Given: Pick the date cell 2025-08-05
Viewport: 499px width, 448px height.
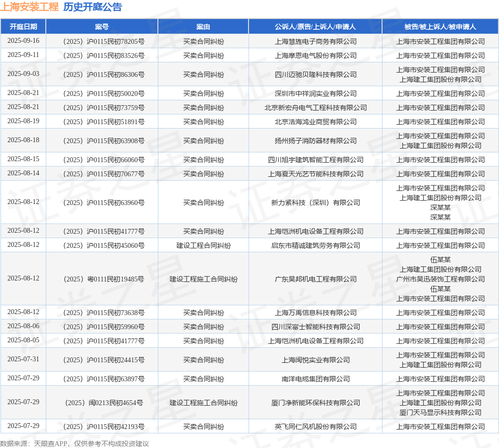Looking at the screenshot, I should coord(23,340).
